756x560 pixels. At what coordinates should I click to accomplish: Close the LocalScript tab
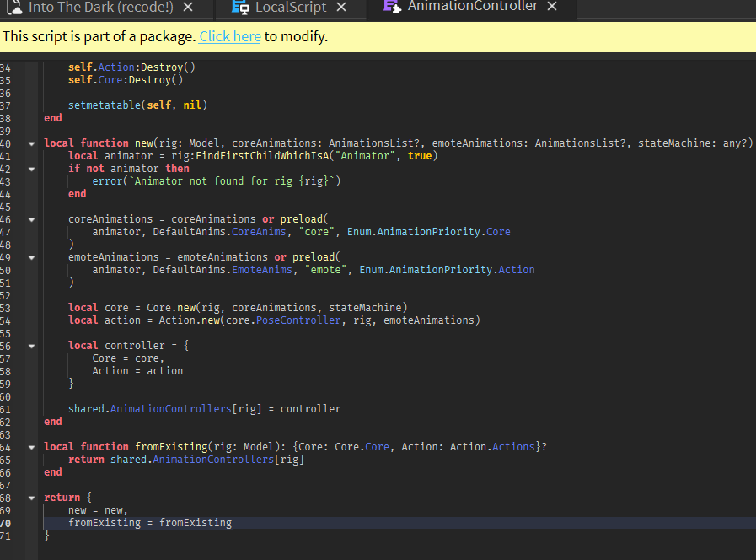341,6
